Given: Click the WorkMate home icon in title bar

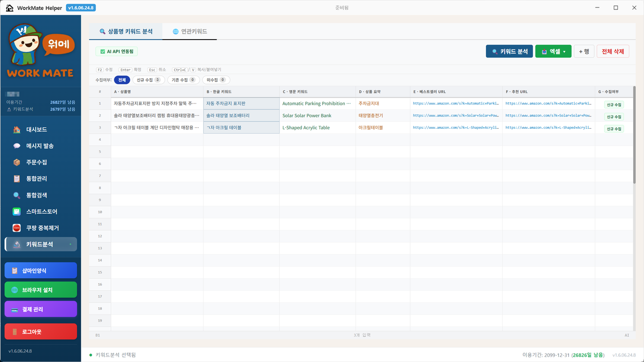Looking at the screenshot, I should [x=9, y=8].
